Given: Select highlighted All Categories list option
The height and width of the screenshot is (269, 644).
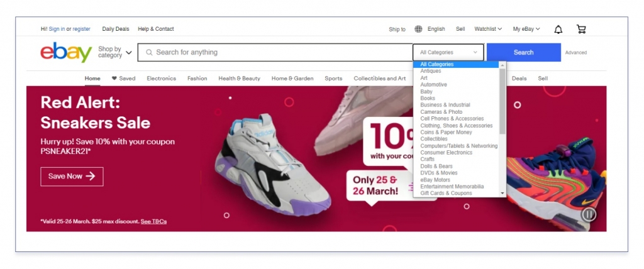Looking at the screenshot, I should pos(457,65).
